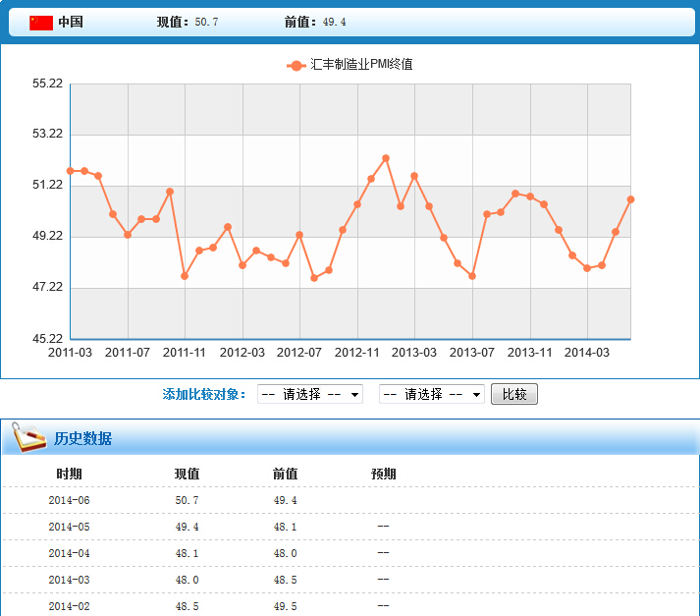Click the 历史数据 section heading
Screen dimensions: 700x616
point(82,439)
